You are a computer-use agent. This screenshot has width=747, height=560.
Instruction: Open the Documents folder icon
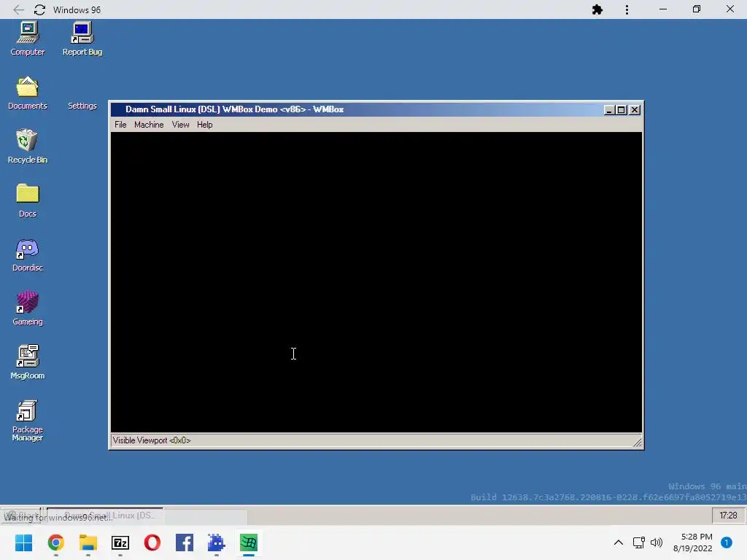[28, 93]
